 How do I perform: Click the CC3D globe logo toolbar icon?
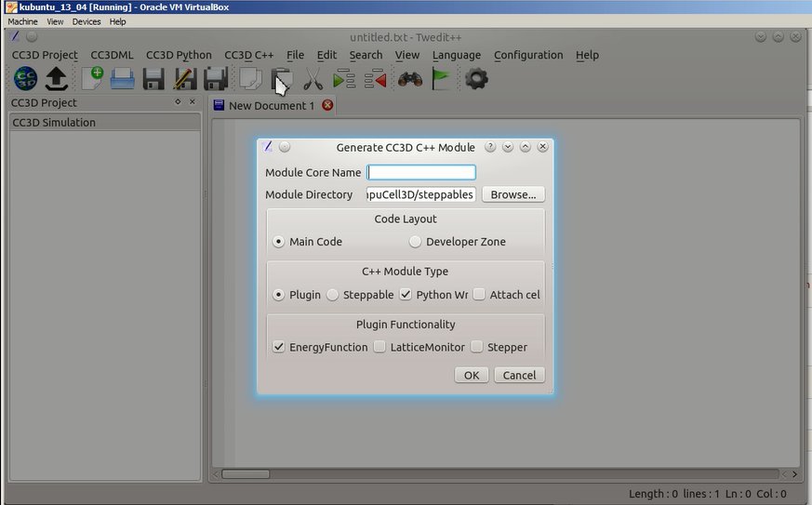[x=25, y=79]
